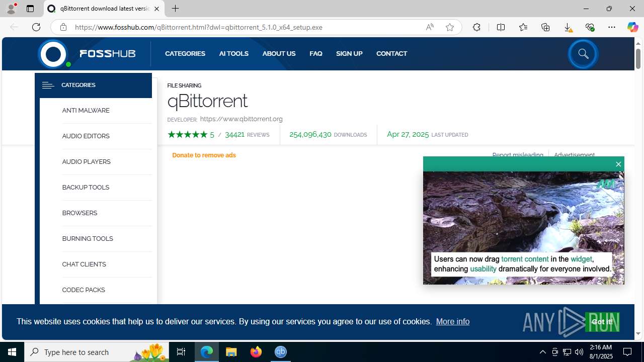
Task: Open Firefox from taskbar
Action: pyautogui.click(x=256, y=352)
